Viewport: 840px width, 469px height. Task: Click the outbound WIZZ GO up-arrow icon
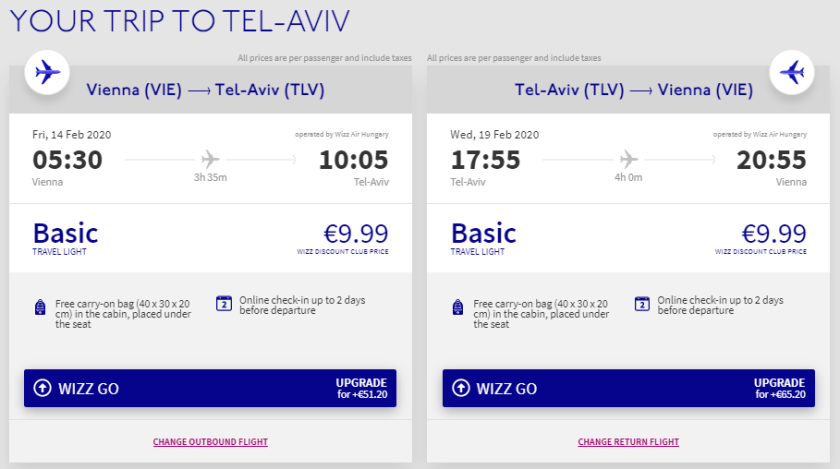click(42, 388)
